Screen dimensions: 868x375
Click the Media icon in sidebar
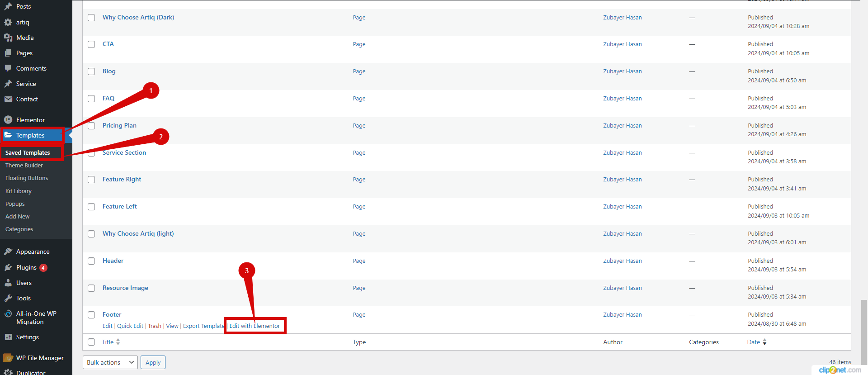[x=8, y=38]
